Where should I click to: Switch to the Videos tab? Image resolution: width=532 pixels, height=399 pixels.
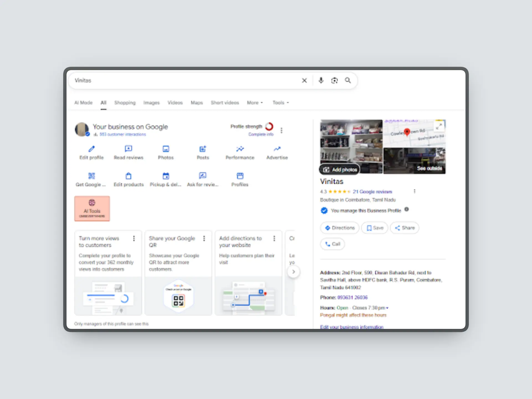click(175, 103)
